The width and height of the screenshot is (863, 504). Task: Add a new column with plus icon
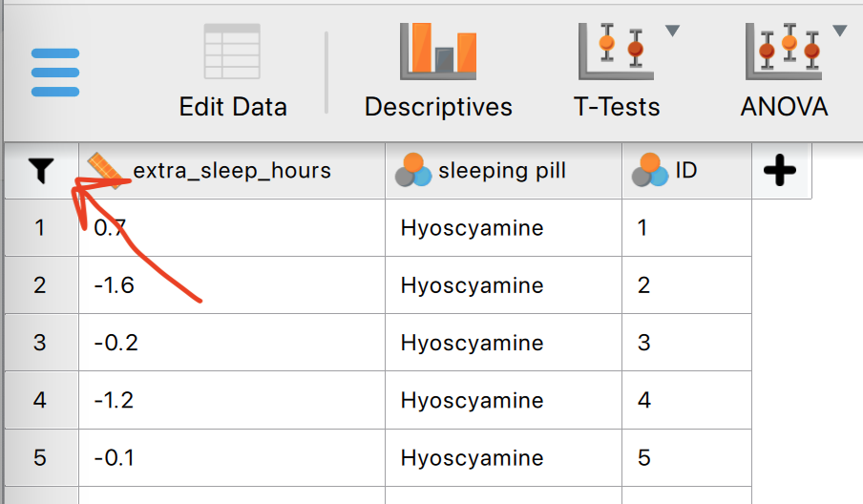pyautogui.click(x=780, y=171)
